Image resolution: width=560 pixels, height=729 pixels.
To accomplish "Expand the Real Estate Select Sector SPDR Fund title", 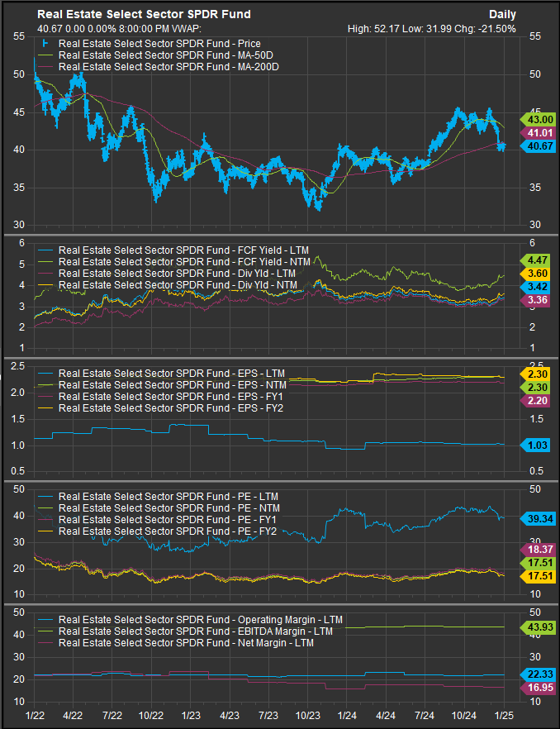I will click(144, 14).
